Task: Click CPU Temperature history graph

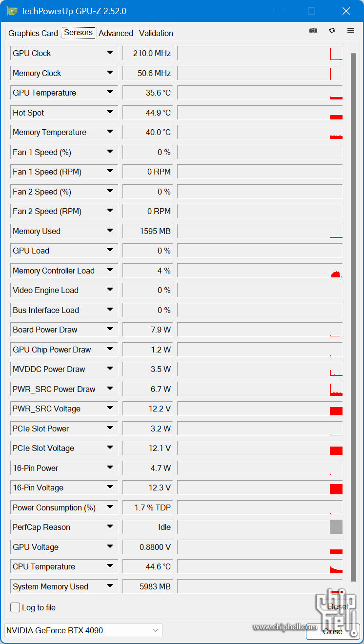Action: tap(260, 566)
